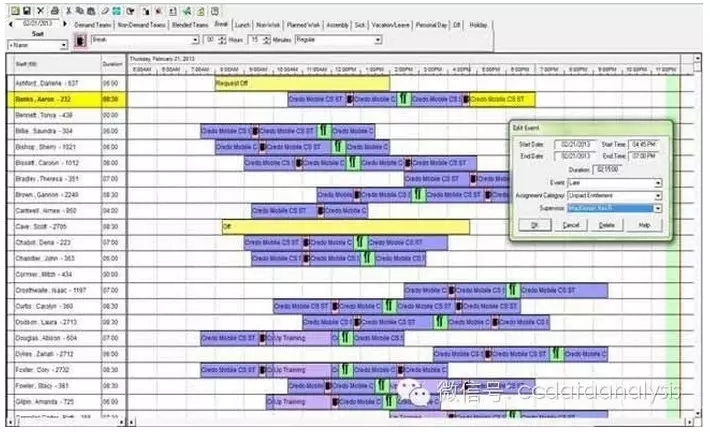This screenshot has width=710, height=432.
Task: Switch to the Non-Demand Teams tab
Action: [141, 25]
